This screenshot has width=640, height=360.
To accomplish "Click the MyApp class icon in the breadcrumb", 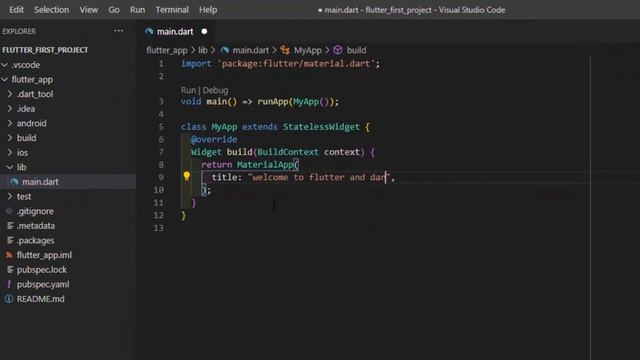I will pyautogui.click(x=285, y=50).
